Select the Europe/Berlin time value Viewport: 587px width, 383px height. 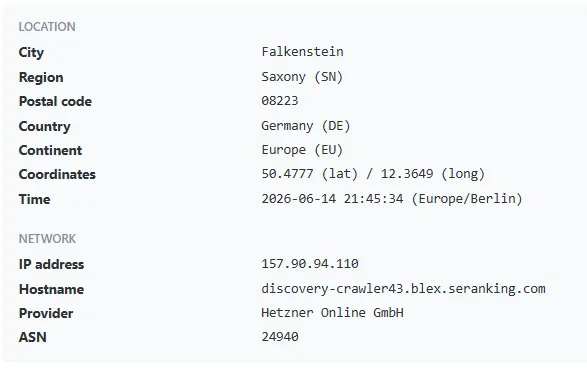pos(392,199)
